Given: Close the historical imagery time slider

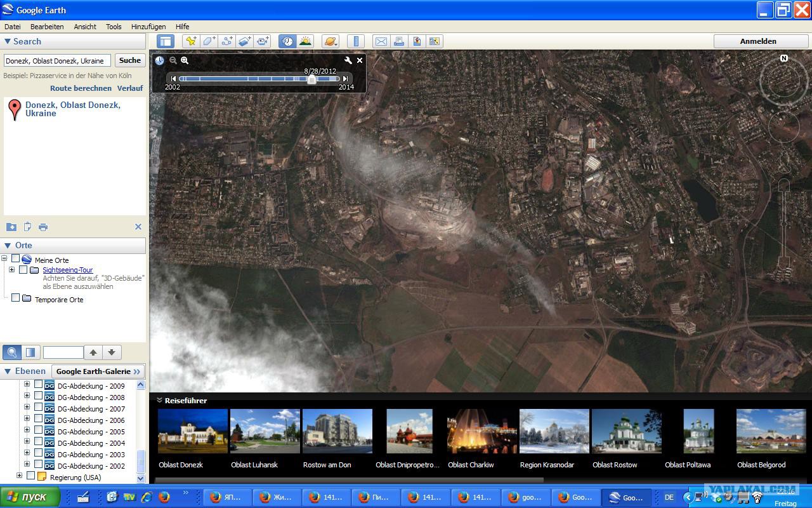Looking at the screenshot, I should pyautogui.click(x=360, y=60).
